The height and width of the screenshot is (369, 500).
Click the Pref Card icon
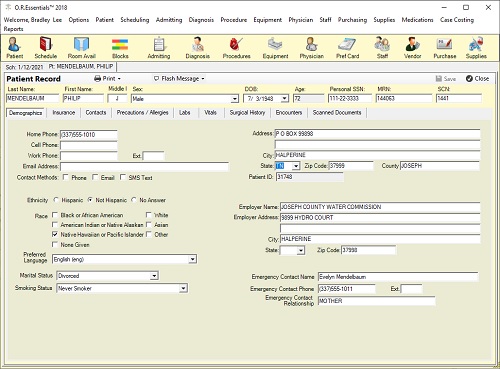(x=347, y=47)
